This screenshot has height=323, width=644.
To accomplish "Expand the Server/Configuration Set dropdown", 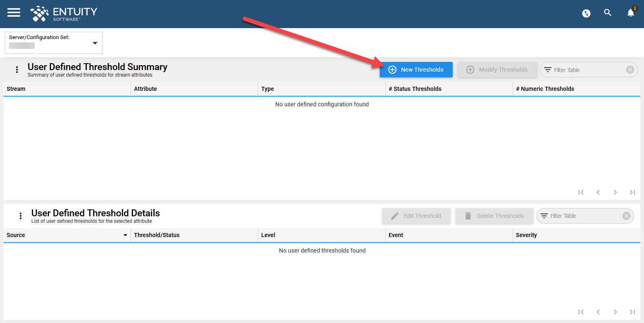I will (x=54, y=43).
